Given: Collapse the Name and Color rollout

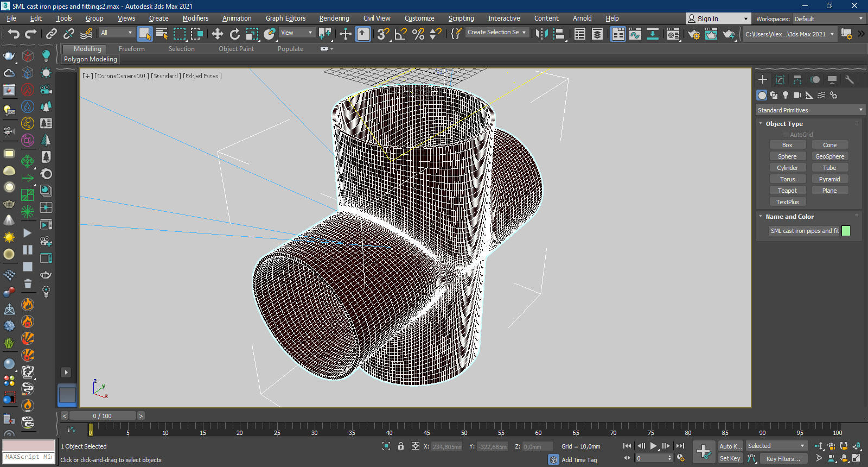Looking at the screenshot, I should pyautogui.click(x=789, y=217).
